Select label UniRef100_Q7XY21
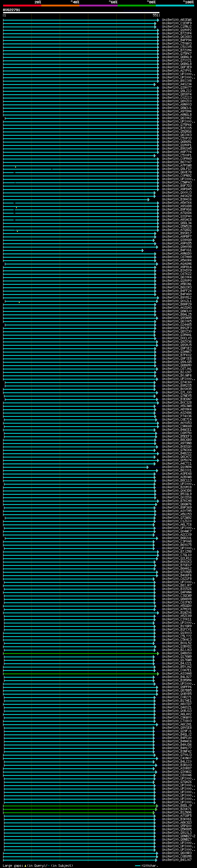 coord(176,60)
